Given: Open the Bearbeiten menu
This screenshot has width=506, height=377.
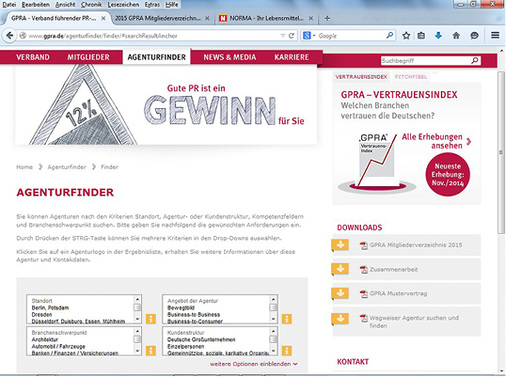Looking at the screenshot, I should pyautogui.click(x=35, y=4).
